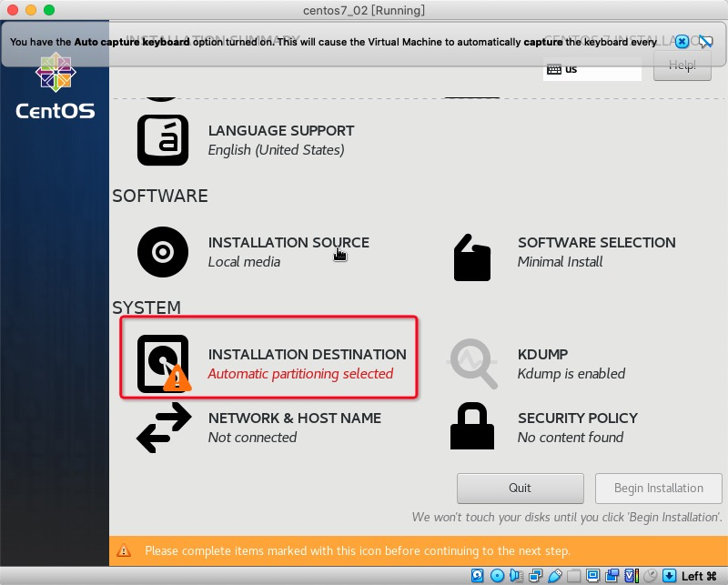This screenshot has width=728, height=585.
Task: Click display status icon in VM bar
Action: tap(593, 576)
